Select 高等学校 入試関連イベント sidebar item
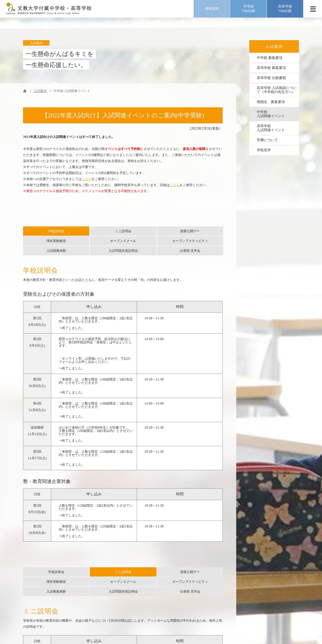322x644 pixels. [274, 128]
